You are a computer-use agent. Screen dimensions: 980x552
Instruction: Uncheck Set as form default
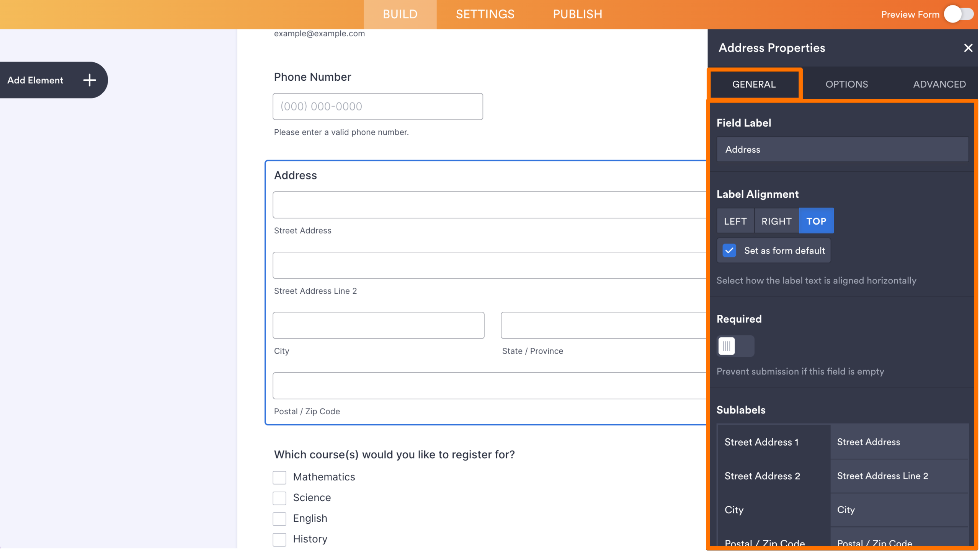point(729,251)
